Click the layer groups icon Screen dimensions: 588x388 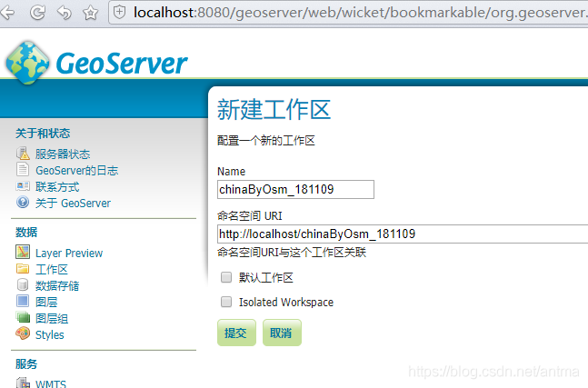pos(23,318)
